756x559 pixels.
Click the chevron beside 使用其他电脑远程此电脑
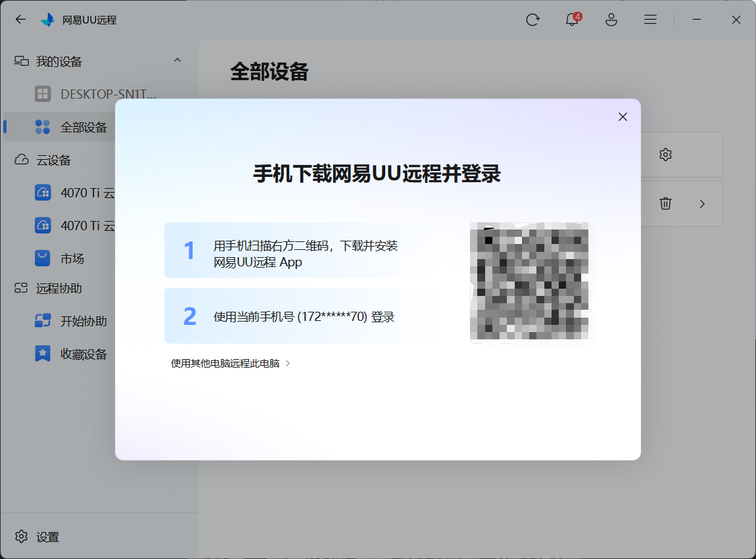coord(288,364)
